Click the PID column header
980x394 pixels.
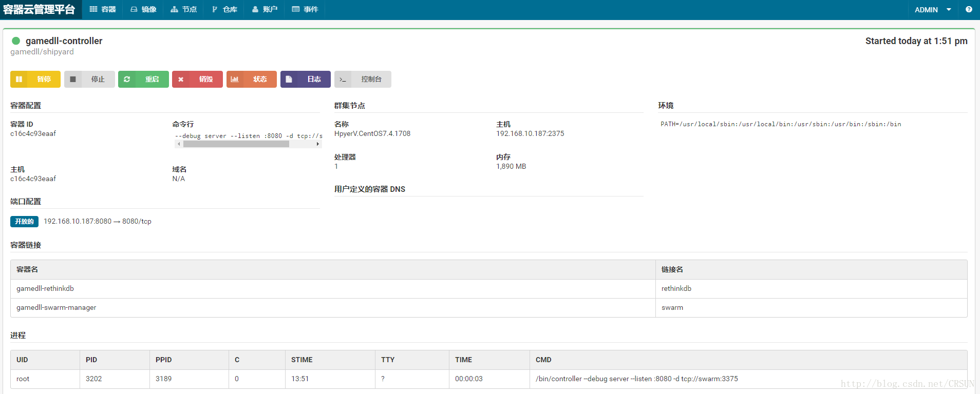[115, 360]
